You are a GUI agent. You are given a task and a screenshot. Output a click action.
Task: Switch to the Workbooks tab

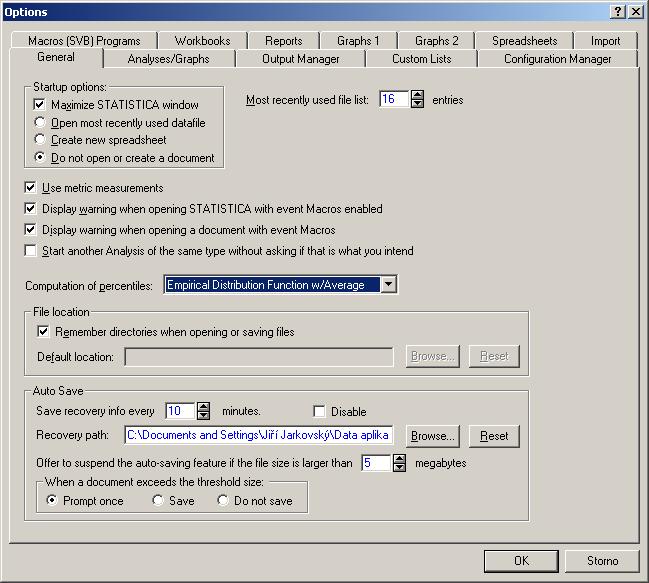[202, 41]
